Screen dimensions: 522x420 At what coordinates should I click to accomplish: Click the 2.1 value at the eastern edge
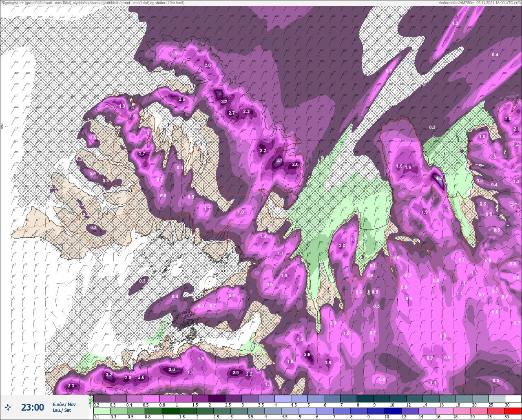click(517, 129)
